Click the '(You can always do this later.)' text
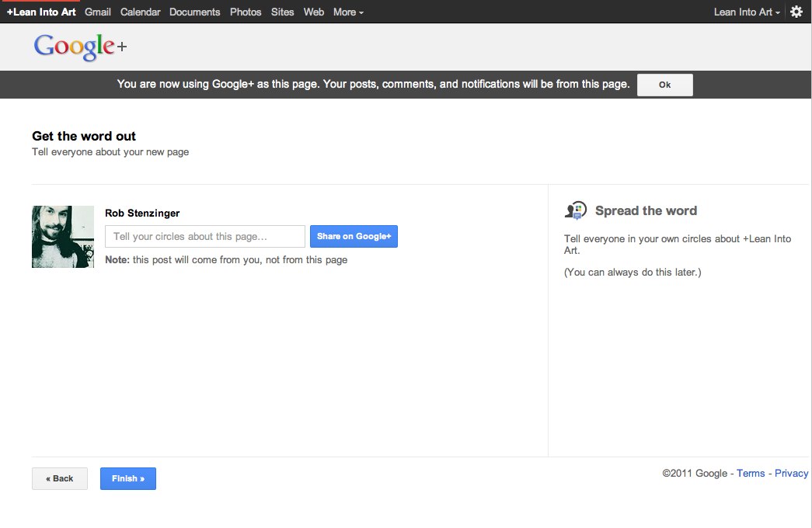Image resolution: width=812 pixels, height=528 pixels. tap(633, 273)
